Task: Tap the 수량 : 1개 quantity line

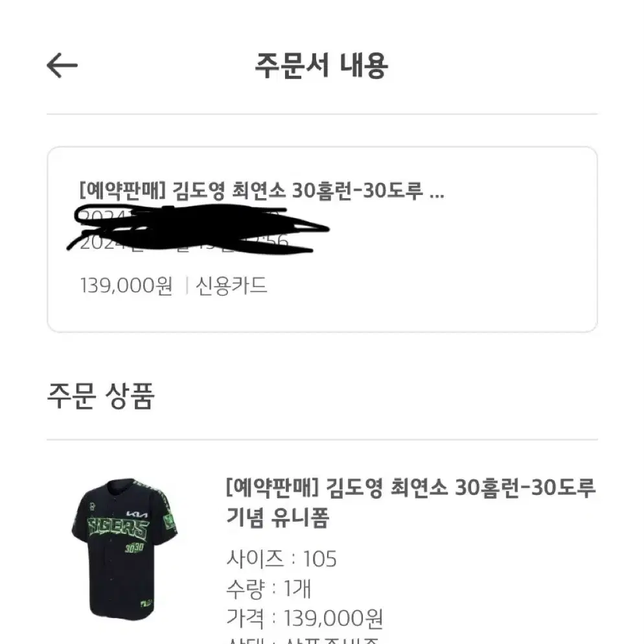Action: point(269,588)
